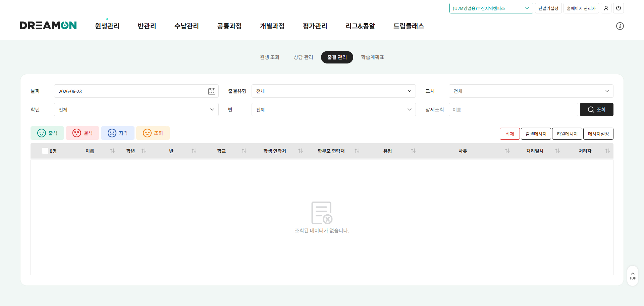Screen dimensions: 644x306
Task: Filter by 지각 blue sad face status
Action: point(118,133)
